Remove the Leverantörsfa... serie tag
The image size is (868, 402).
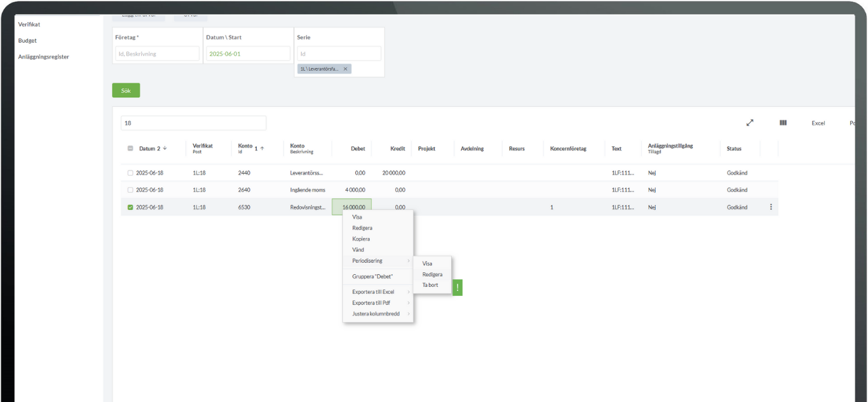(346, 69)
